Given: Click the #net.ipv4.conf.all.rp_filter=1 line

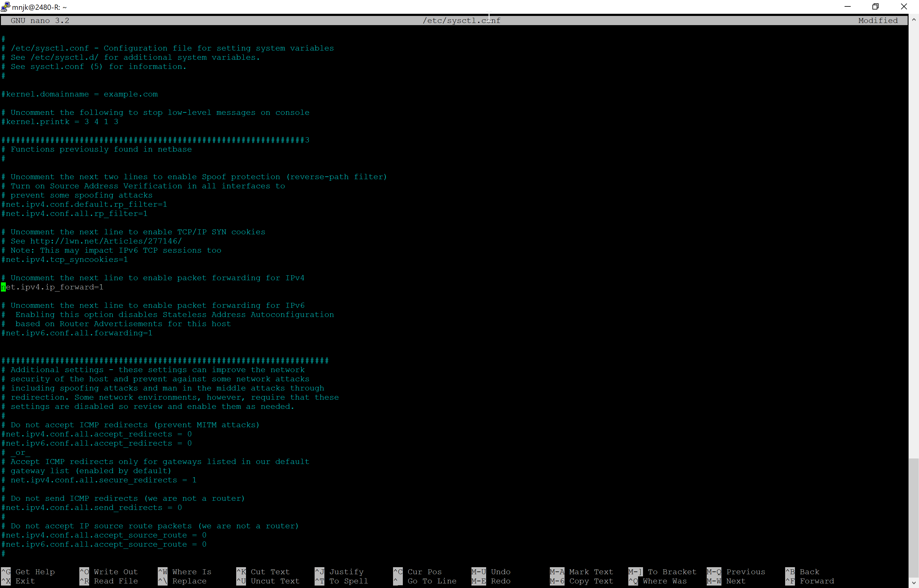Looking at the screenshot, I should [74, 213].
